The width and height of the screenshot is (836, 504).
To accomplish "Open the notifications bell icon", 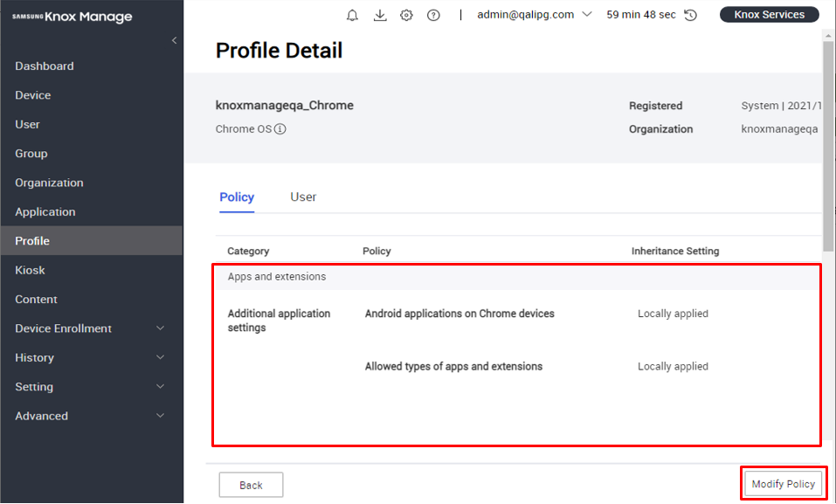I will (x=352, y=15).
